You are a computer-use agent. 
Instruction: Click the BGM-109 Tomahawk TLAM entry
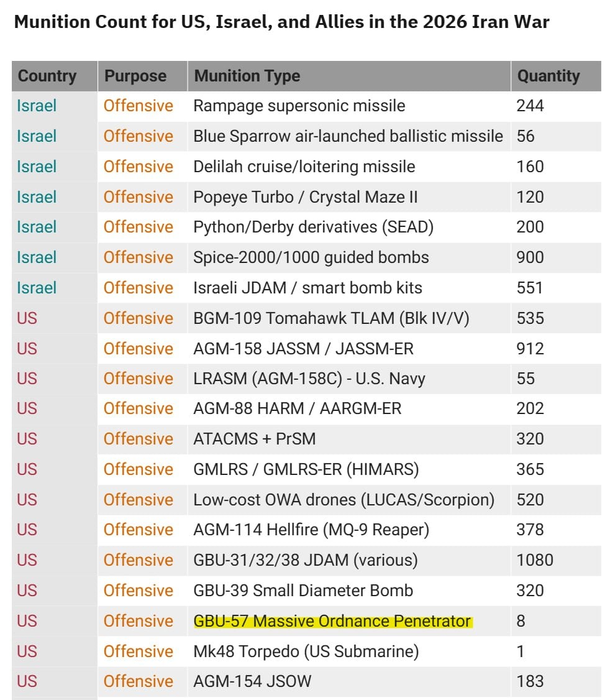(x=331, y=318)
